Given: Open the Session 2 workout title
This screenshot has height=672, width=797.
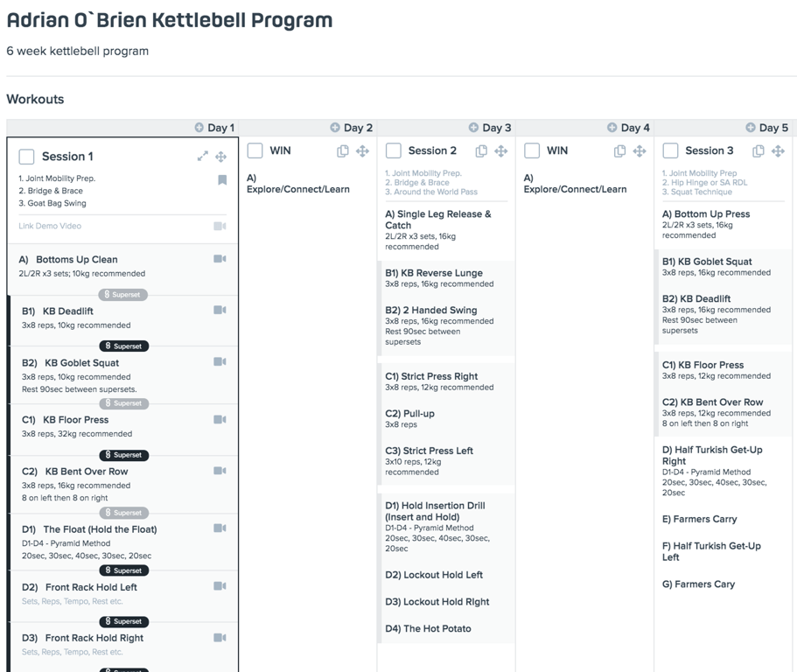Looking at the screenshot, I should 432,150.
